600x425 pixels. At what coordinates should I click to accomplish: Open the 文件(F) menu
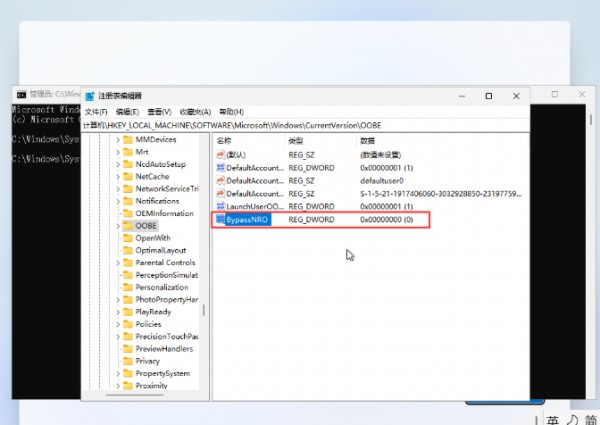click(96, 112)
